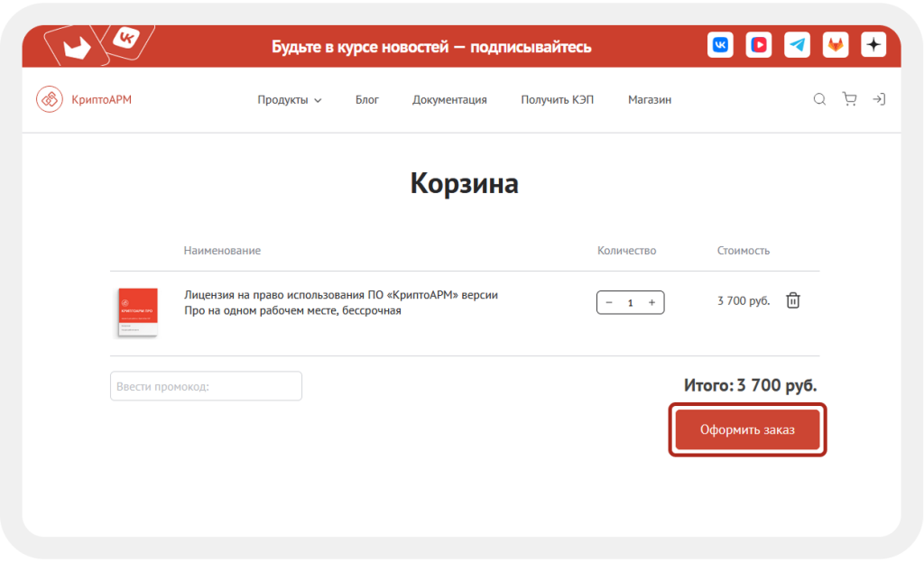Click the КриптоАРМ logo
The width and height of the screenshot is (924, 562).
pos(83,99)
